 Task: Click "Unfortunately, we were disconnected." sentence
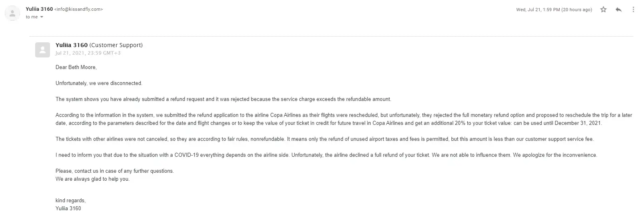tap(99, 83)
